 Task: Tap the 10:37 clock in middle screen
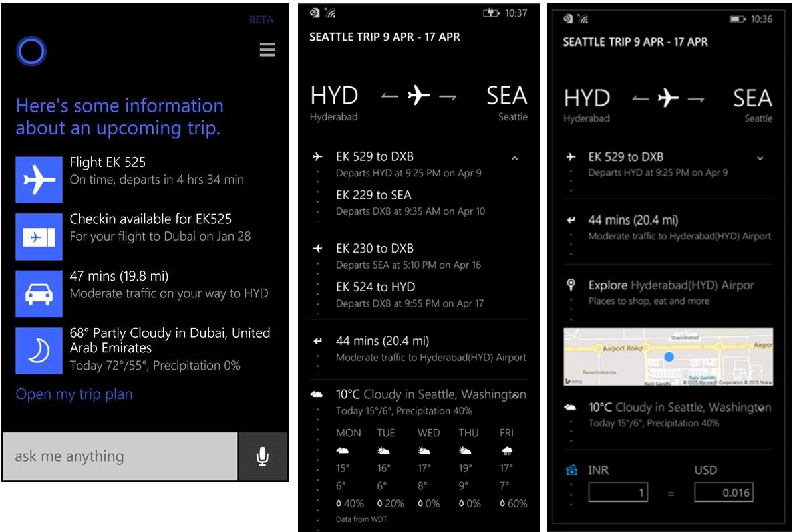tap(516, 13)
